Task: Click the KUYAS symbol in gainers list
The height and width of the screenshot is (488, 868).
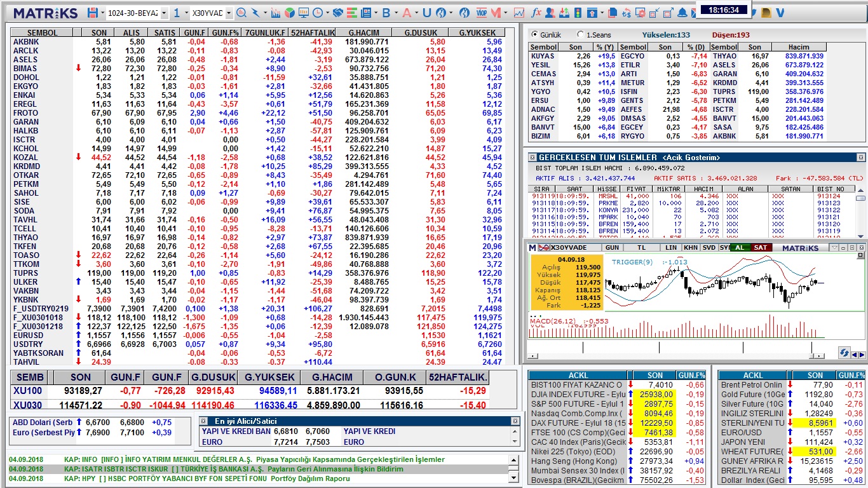Action: click(x=543, y=56)
